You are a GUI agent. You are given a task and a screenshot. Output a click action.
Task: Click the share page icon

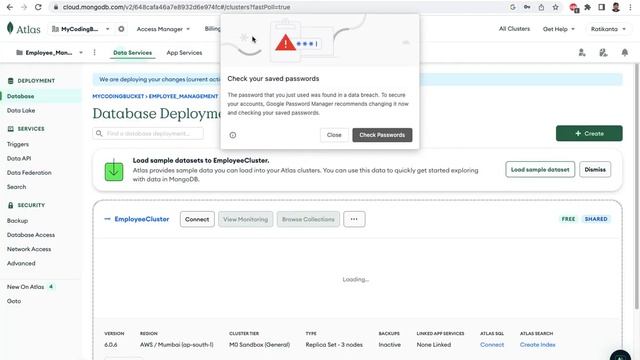pos(541,7)
